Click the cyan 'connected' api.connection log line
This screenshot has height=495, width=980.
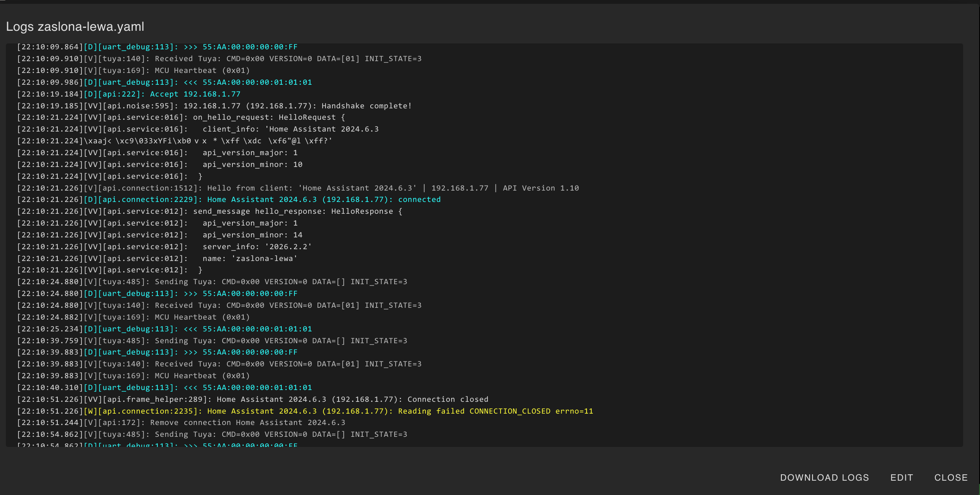tap(229, 199)
